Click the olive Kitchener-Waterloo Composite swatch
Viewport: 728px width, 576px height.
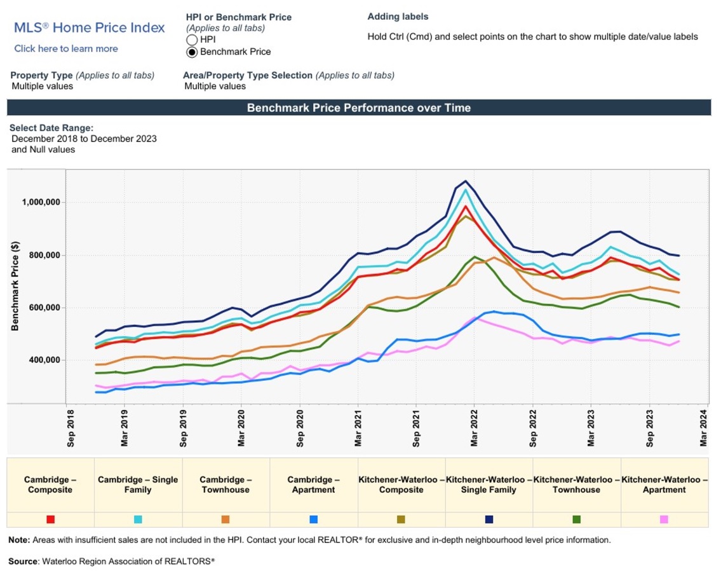point(401,519)
